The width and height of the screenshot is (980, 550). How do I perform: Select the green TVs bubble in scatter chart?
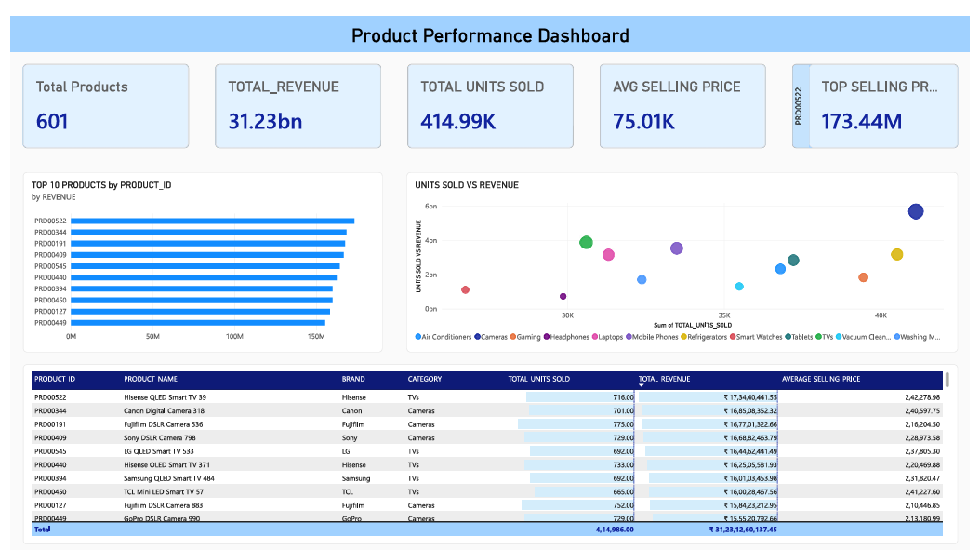click(586, 242)
